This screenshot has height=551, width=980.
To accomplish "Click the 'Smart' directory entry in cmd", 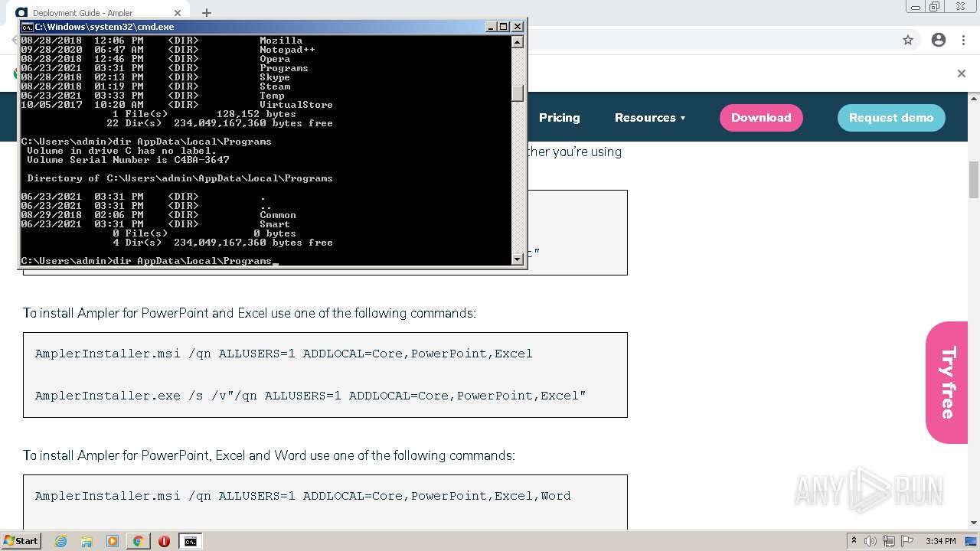I will click(155, 224).
